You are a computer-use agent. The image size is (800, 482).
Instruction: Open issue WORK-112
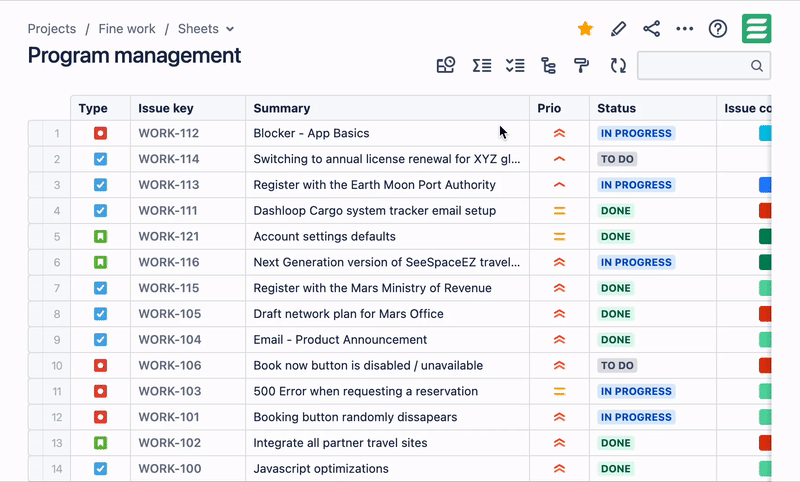[168, 134]
